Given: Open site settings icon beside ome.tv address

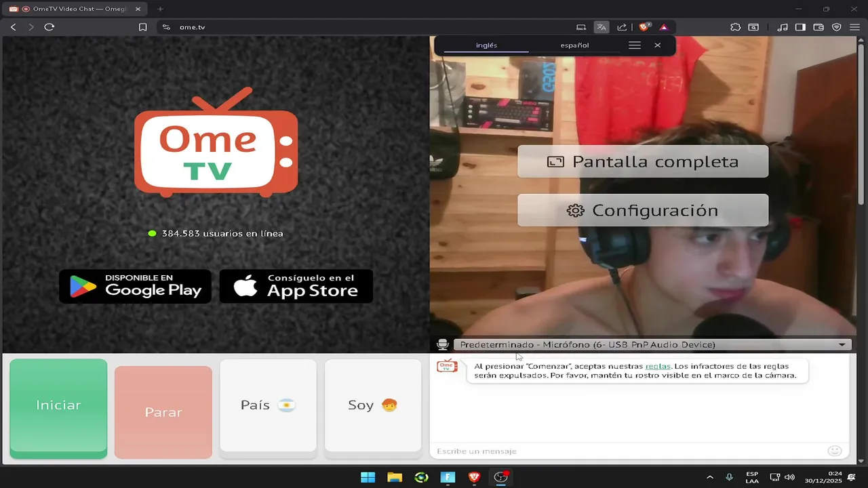Looking at the screenshot, I should point(166,27).
